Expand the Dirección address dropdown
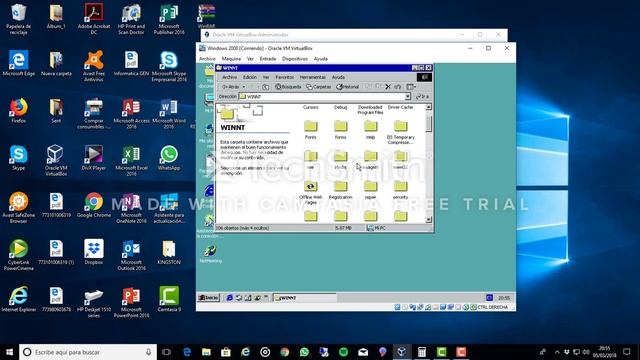 [407, 97]
